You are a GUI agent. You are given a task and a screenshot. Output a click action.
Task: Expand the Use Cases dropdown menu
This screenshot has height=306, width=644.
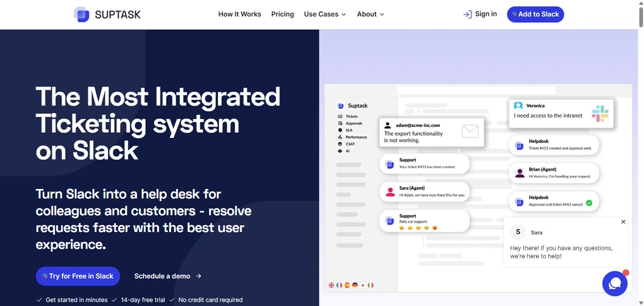(325, 15)
